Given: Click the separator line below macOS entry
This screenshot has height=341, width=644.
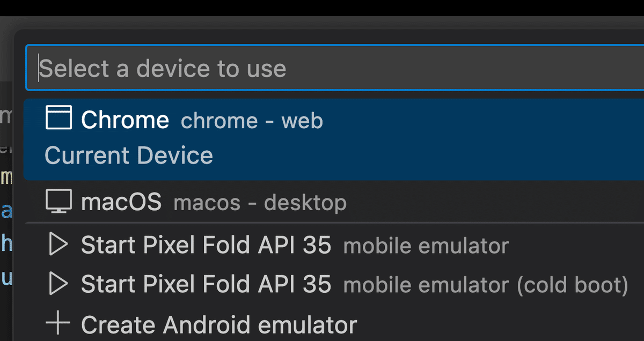Looking at the screenshot, I should click(333, 223).
